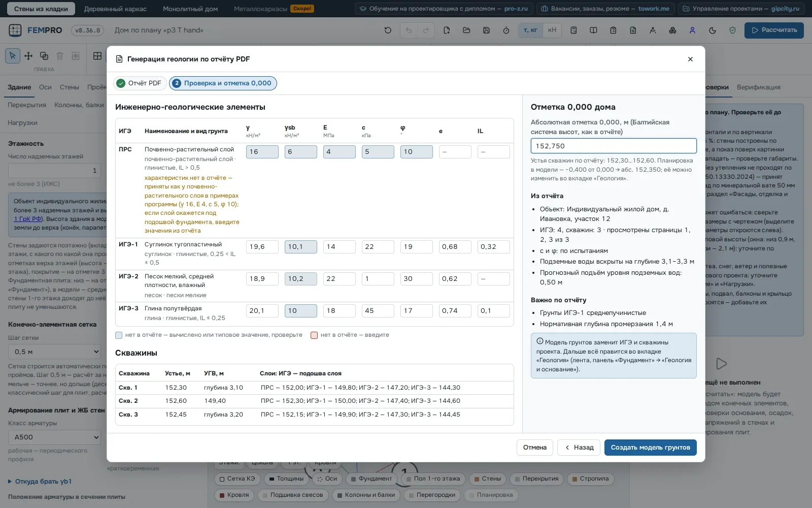Click the E field of ИГЭ-3 (18)
Image resolution: width=812 pixels, height=508 pixels.
340,310
